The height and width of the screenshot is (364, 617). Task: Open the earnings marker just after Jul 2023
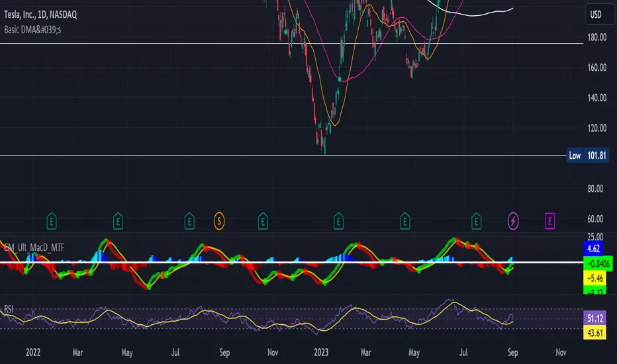[476, 221]
